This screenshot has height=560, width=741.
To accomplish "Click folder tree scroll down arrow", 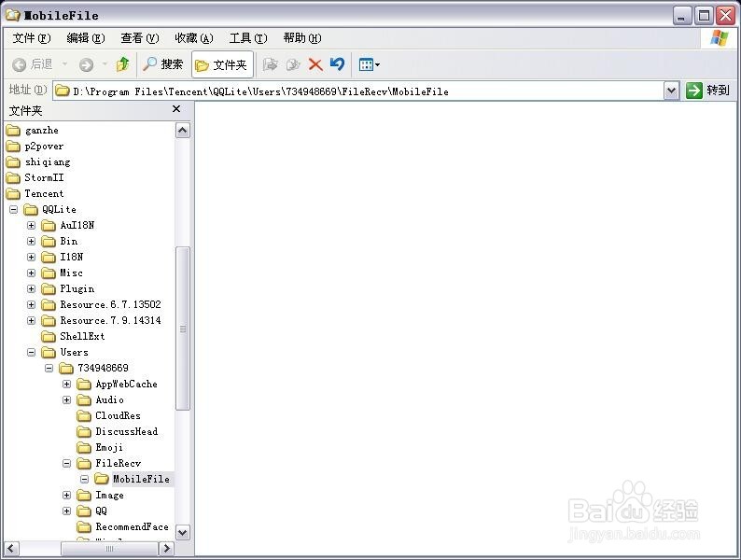I will [x=183, y=533].
